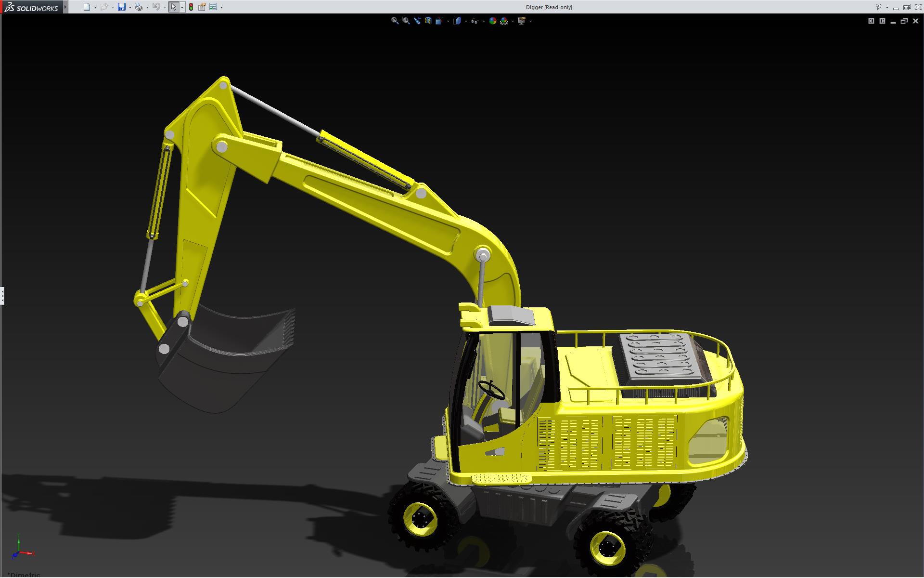Click Previous View icon
924x578 pixels.
point(417,21)
